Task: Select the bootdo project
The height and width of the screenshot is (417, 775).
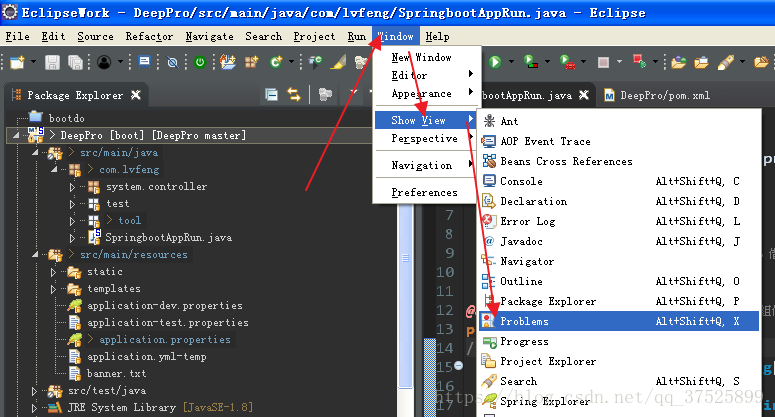Action: click(66, 118)
